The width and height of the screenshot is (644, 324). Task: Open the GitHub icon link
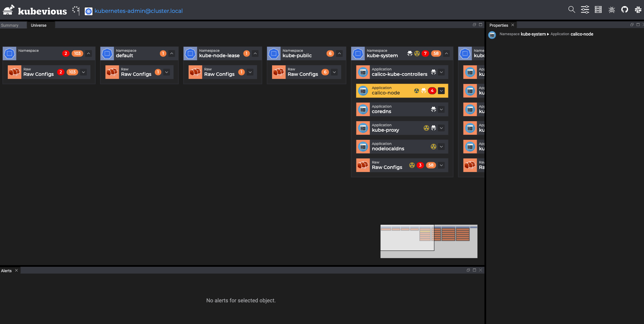[x=625, y=10]
